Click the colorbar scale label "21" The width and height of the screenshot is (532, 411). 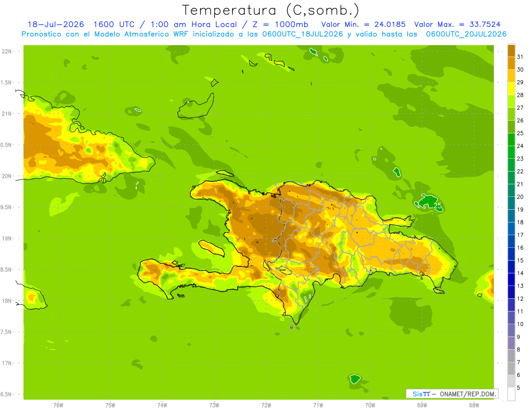tap(520, 184)
